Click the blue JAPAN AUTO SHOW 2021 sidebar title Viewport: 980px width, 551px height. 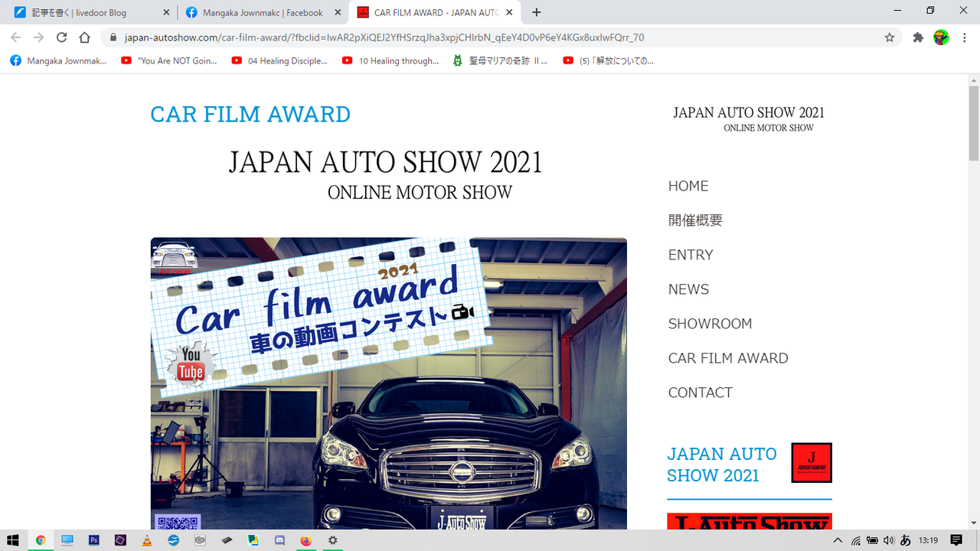click(x=722, y=465)
